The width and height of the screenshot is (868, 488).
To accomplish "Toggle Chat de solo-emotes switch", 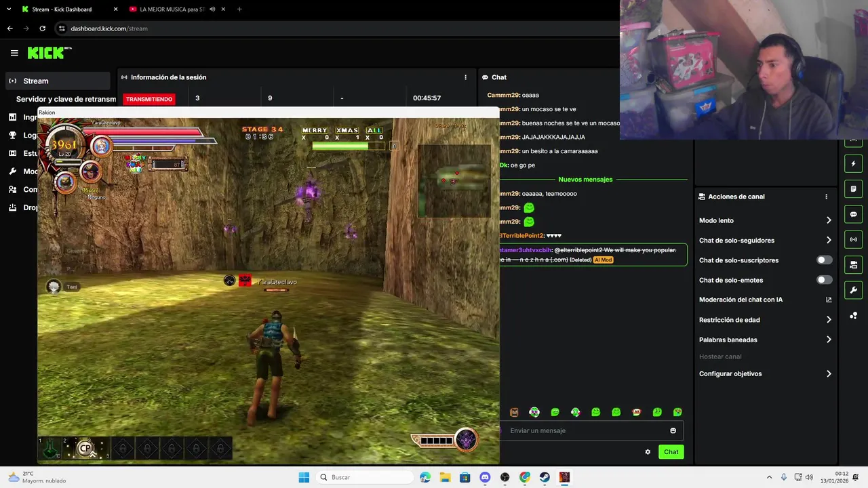I will click(824, 280).
